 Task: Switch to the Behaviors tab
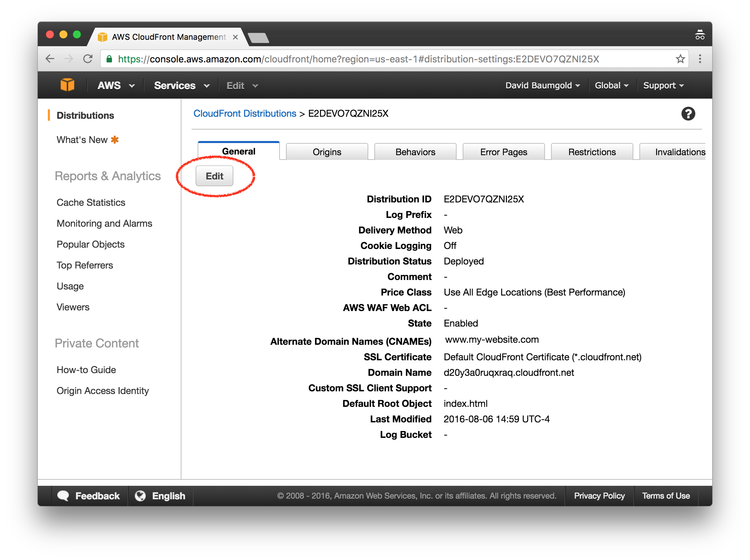415,152
